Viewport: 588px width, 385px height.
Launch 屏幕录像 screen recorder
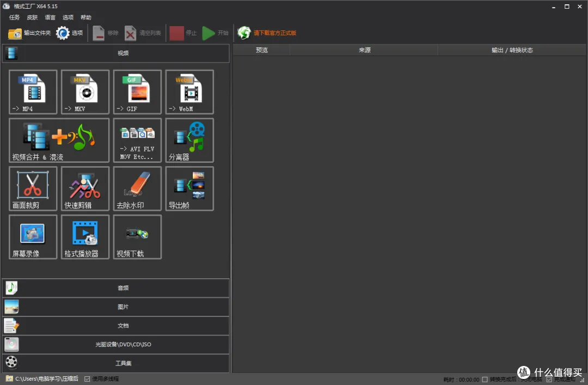pos(33,237)
